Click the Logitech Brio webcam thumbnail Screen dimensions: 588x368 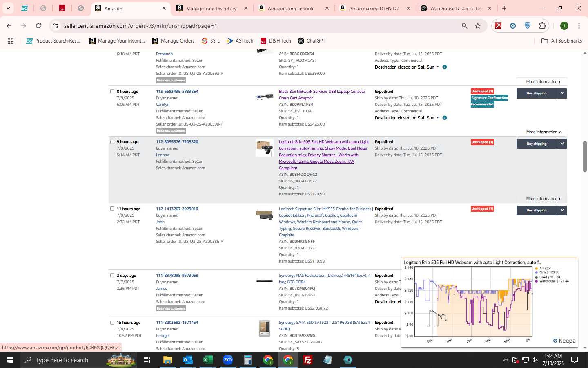pyautogui.click(x=265, y=148)
